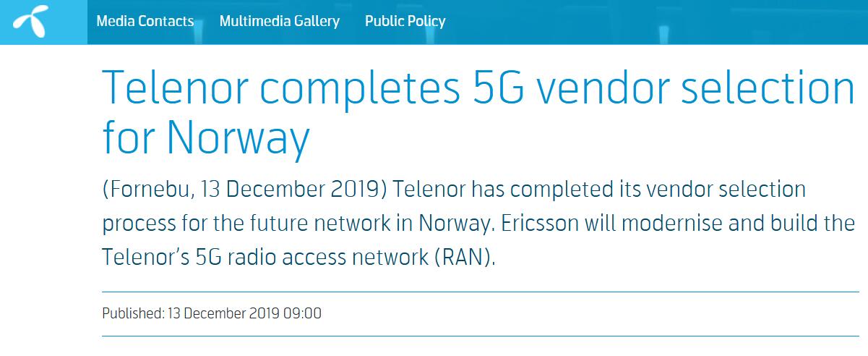Click empty header banner right of Public Policy

tap(650, 22)
